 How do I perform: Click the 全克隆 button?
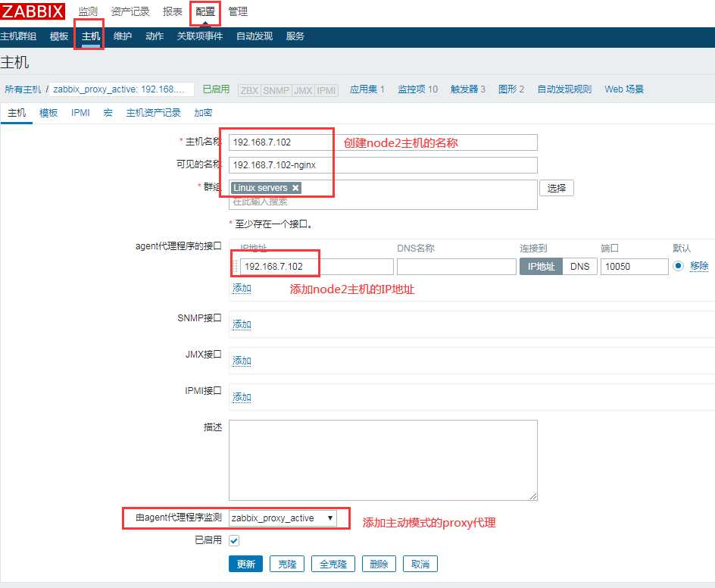pyautogui.click(x=333, y=564)
